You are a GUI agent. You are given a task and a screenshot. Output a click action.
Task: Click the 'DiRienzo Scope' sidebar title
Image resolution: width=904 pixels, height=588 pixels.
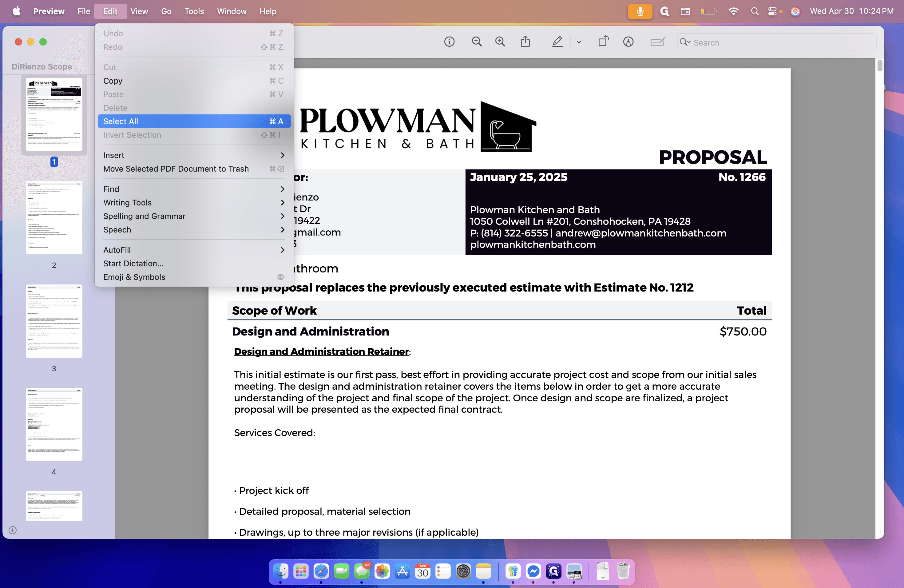pyautogui.click(x=42, y=66)
